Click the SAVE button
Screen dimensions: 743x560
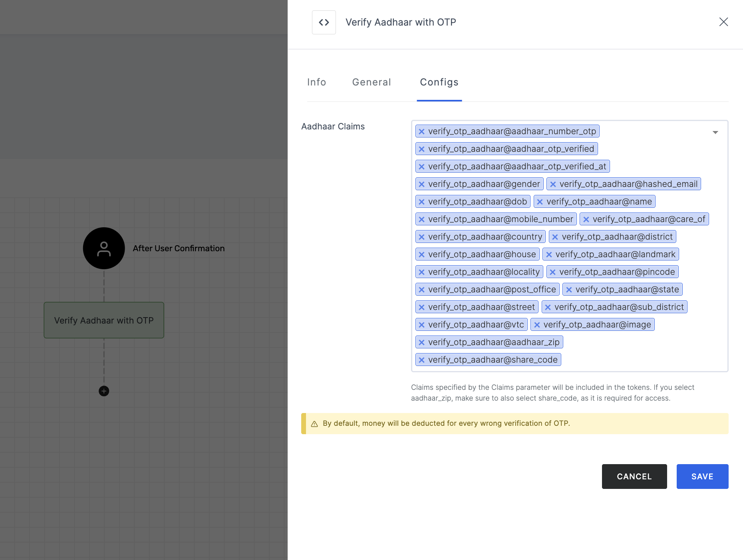702,476
